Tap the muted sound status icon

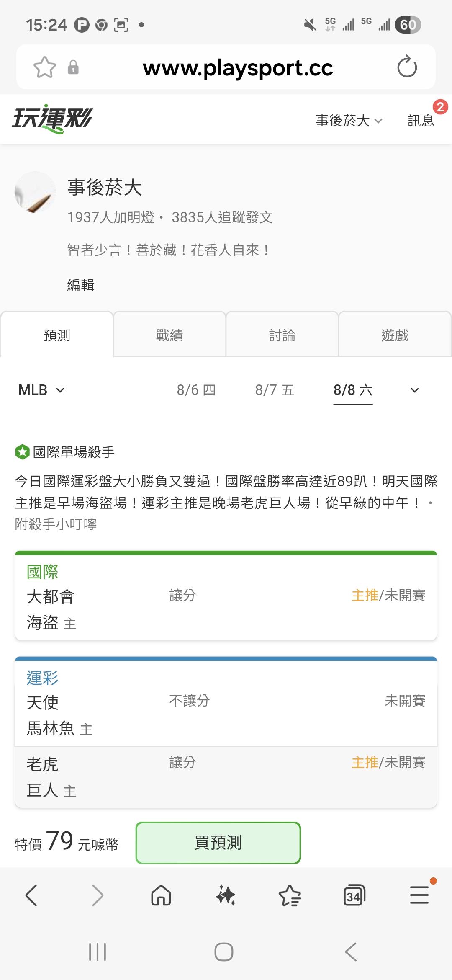click(x=310, y=25)
